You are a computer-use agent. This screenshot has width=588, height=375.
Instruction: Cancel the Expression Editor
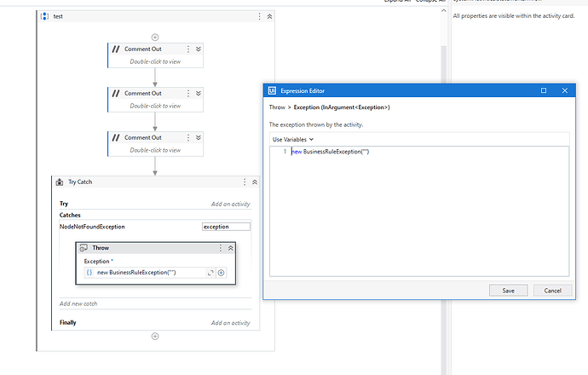(x=553, y=291)
